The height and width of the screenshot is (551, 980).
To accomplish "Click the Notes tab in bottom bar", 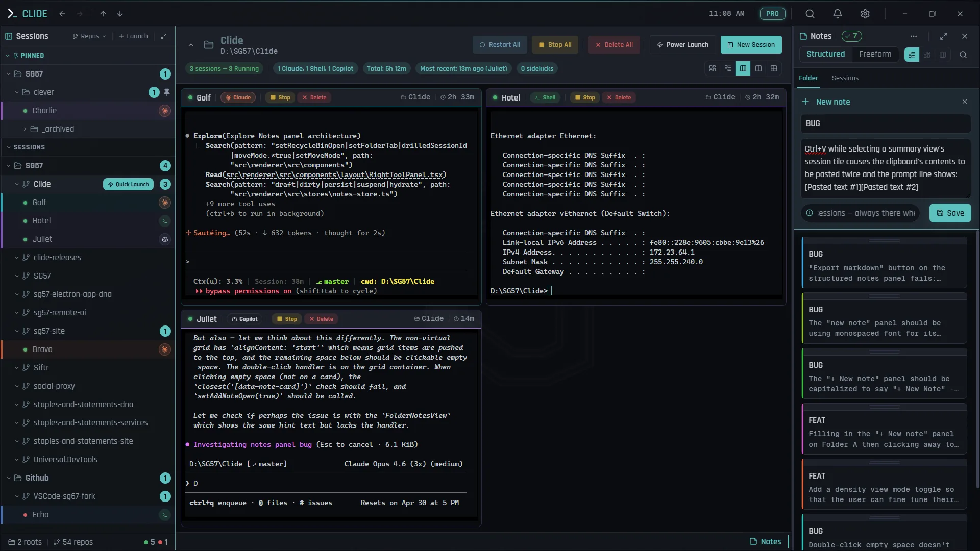I will [x=765, y=542].
